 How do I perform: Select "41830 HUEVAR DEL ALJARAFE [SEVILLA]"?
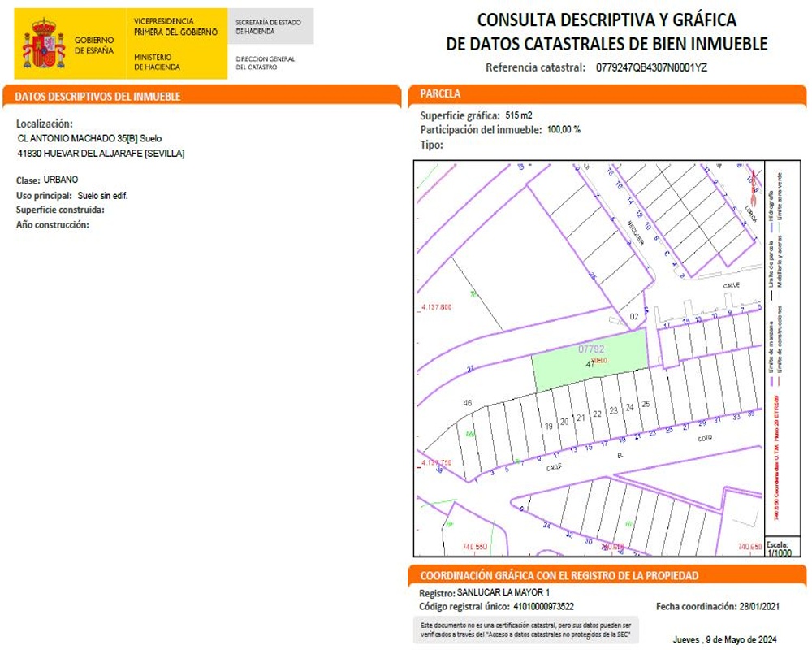[101, 154]
